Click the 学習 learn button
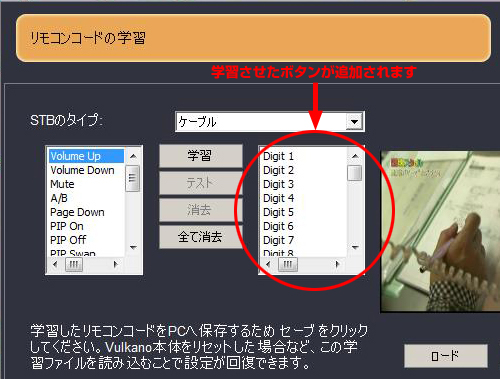This screenshot has height=379, width=500. click(200, 156)
